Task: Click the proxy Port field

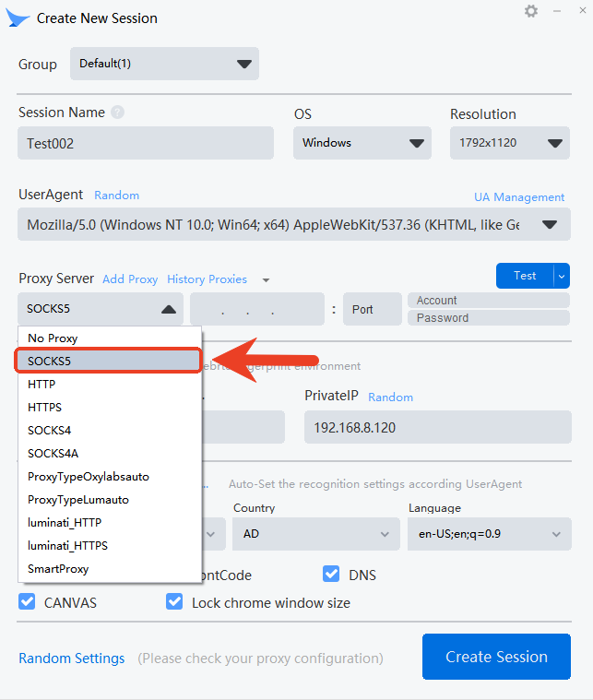Action: point(372,309)
